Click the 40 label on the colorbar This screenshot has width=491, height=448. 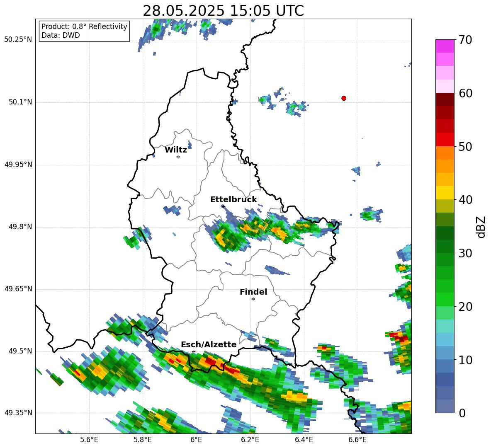click(465, 200)
